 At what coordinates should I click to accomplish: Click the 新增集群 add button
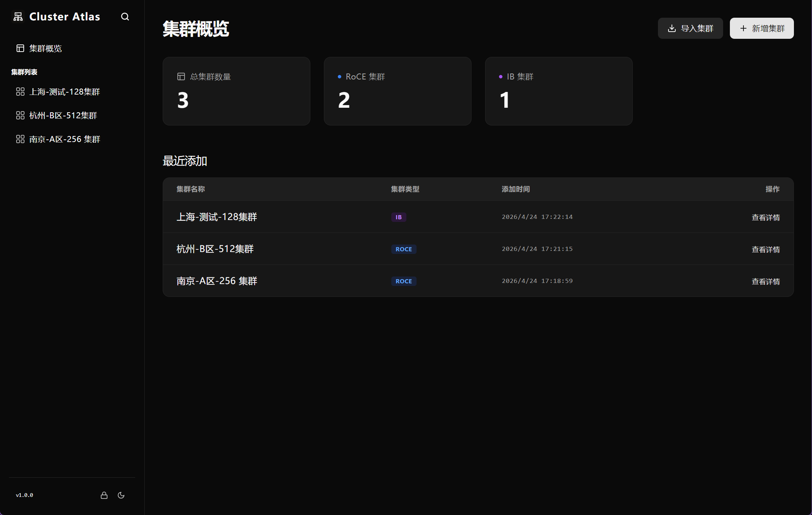pos(762,28)
